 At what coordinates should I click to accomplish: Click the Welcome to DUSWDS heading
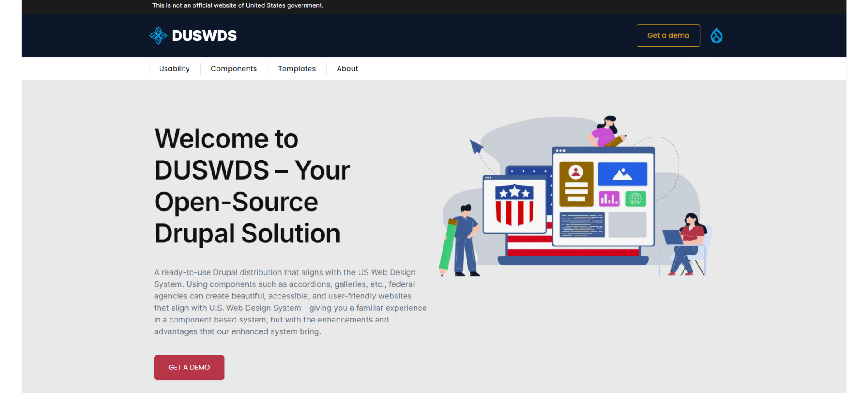[x=252, y=186]
